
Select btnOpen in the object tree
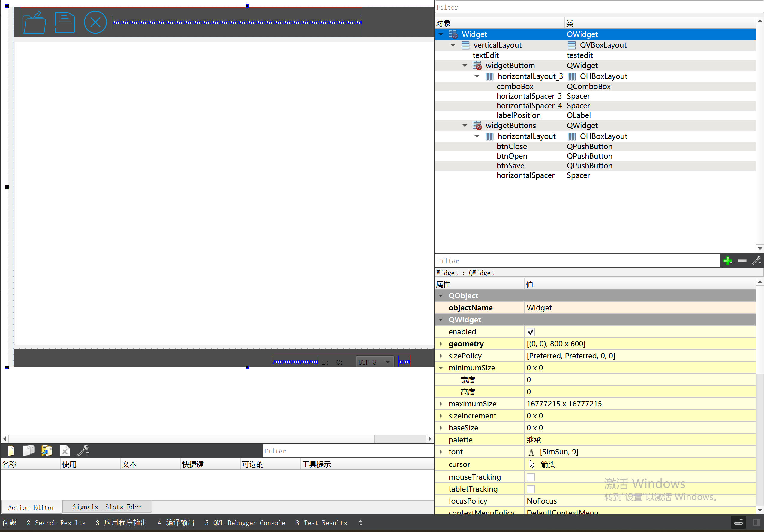511,156
